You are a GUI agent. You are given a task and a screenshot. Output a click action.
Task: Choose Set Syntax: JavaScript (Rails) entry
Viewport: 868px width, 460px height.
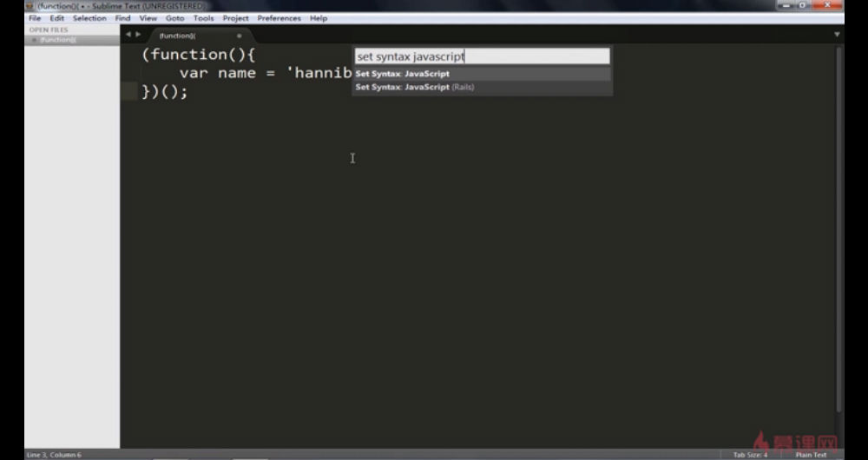[x=482, y=87]
